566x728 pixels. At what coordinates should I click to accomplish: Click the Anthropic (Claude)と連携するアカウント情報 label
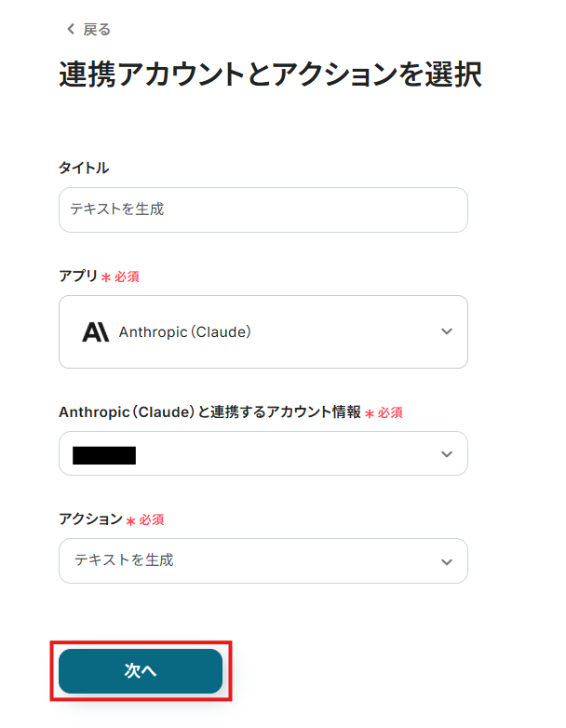pyautogui.click(x=209, y=412)
